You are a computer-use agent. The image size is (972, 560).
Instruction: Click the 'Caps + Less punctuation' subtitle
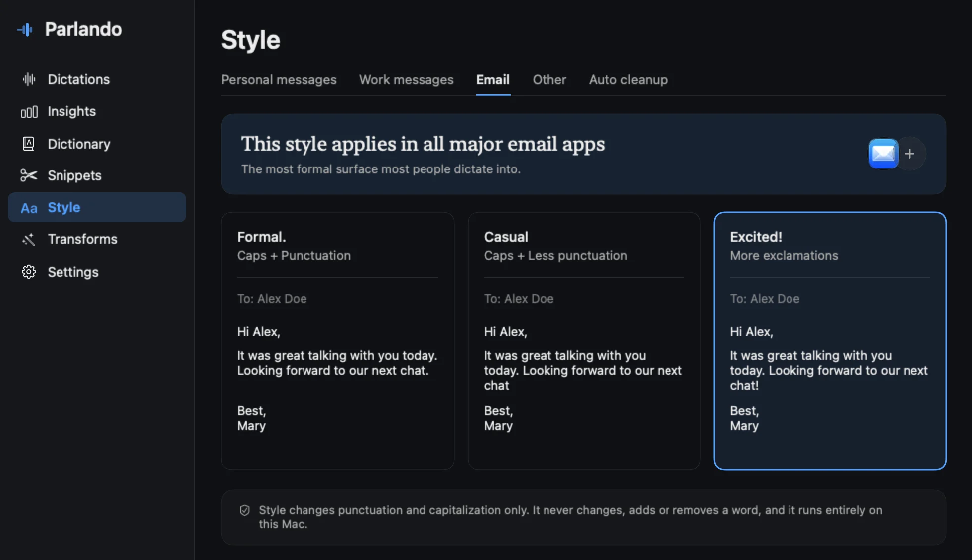coord(555,255)
